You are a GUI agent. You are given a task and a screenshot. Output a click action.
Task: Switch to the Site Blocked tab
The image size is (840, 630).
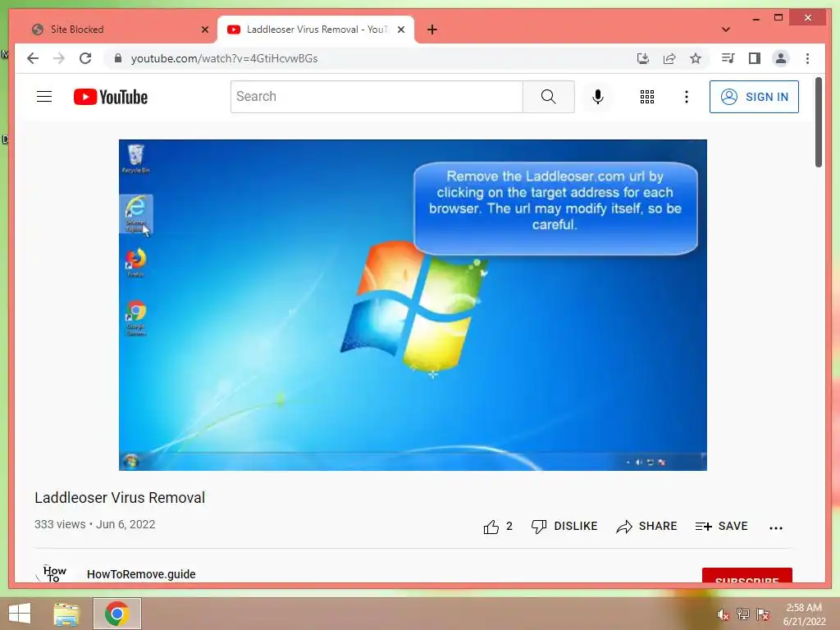coord(114,30)
